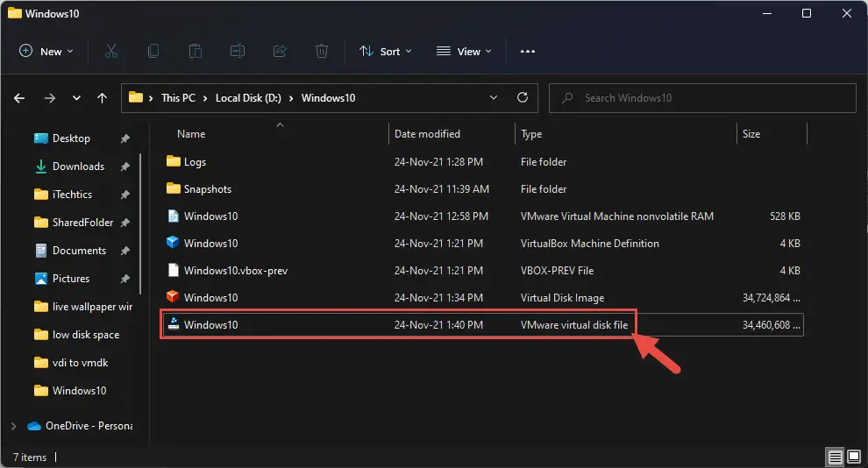
Task: Click the Size column header
Action: pyautogui.click(x=751, y=134)
